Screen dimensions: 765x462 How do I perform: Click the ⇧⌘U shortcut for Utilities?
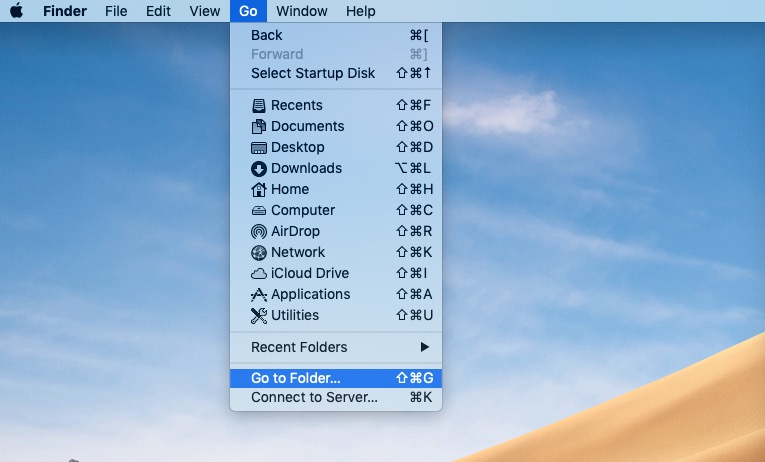click(x=414, y=315)
